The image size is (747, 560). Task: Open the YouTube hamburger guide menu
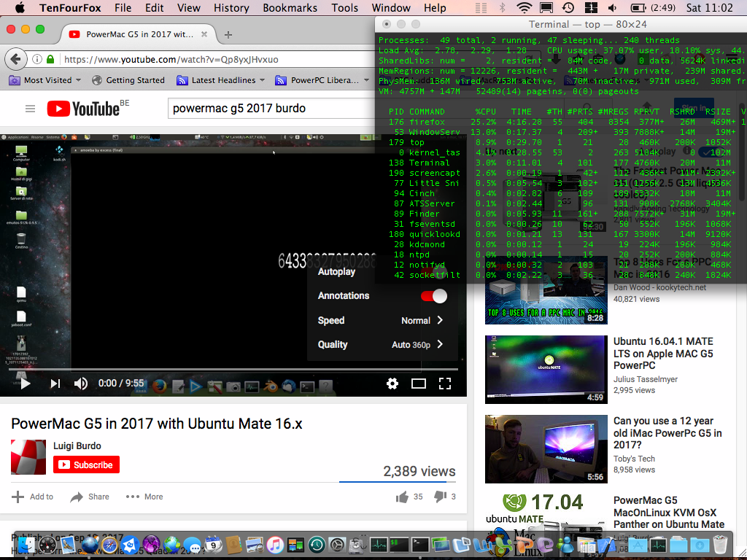[30, 109]
